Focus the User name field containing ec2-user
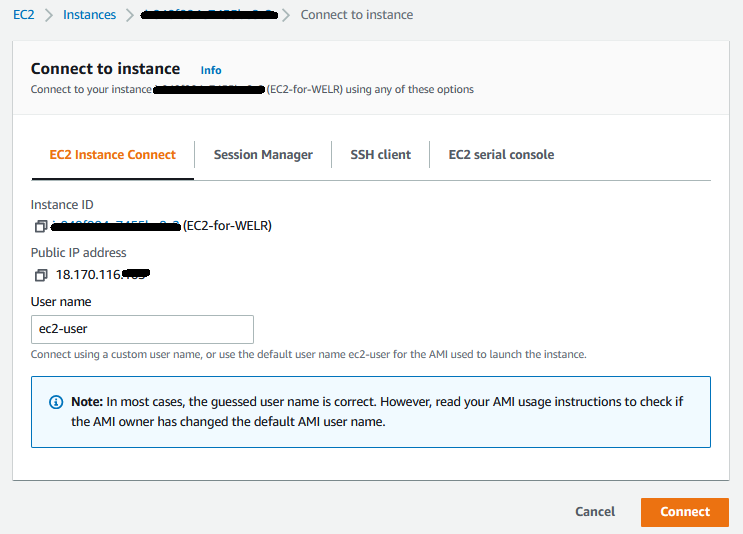The width and height of the screenshot is (743, 534). coord(142,330)
